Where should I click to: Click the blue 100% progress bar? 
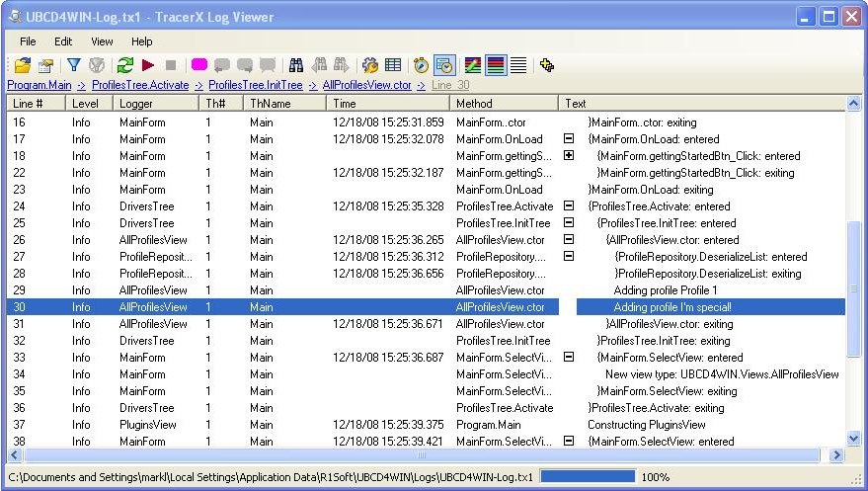click(x=588, y=476)
